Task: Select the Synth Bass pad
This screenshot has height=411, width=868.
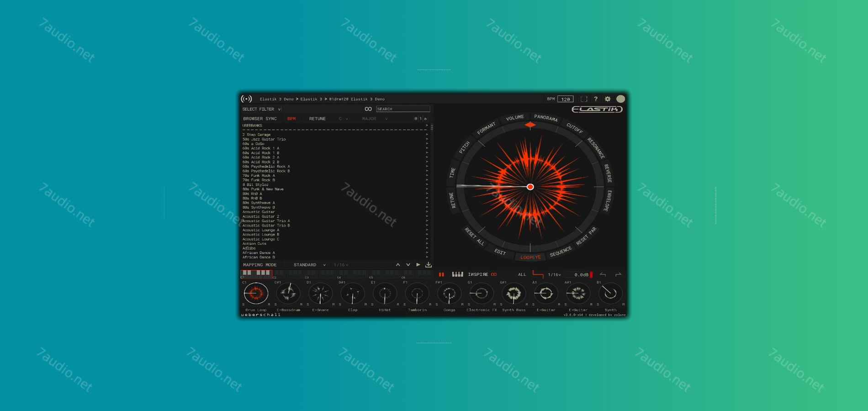Action: tap(513, 293)
